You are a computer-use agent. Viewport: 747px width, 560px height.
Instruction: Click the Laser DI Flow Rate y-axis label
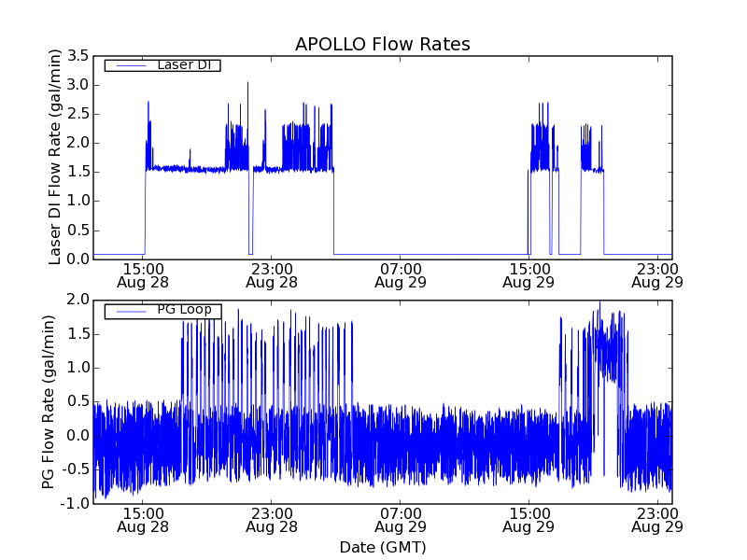[x=54, y=157]
